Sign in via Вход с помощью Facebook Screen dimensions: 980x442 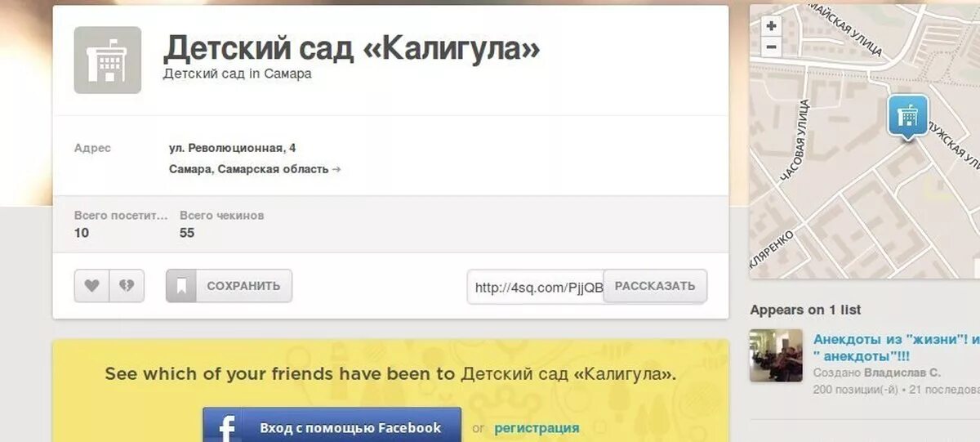click(x=332, y=427)
